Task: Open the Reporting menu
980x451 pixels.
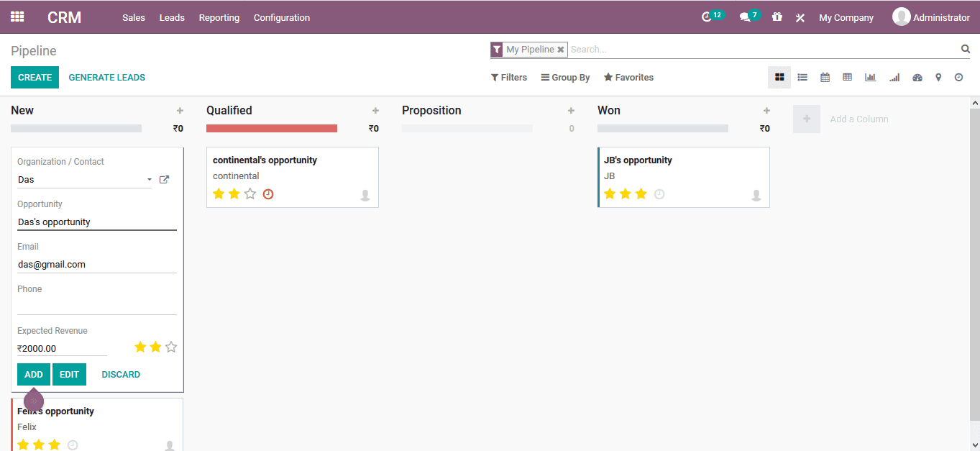Action: (219, 17)
